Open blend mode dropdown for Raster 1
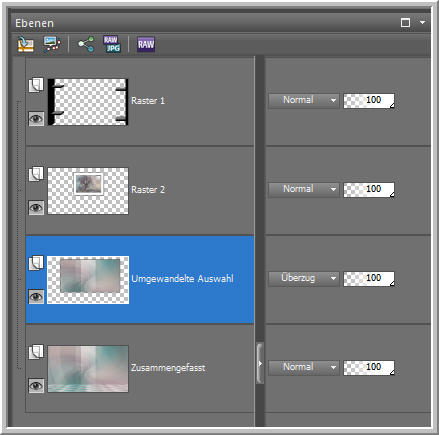The image size is (439, 435). (304, 100)
